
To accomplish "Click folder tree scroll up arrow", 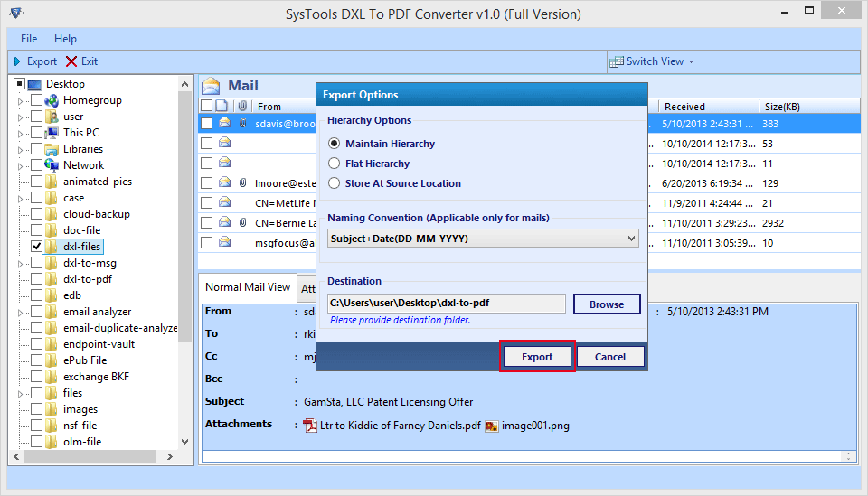I will [x=184, y=85].
